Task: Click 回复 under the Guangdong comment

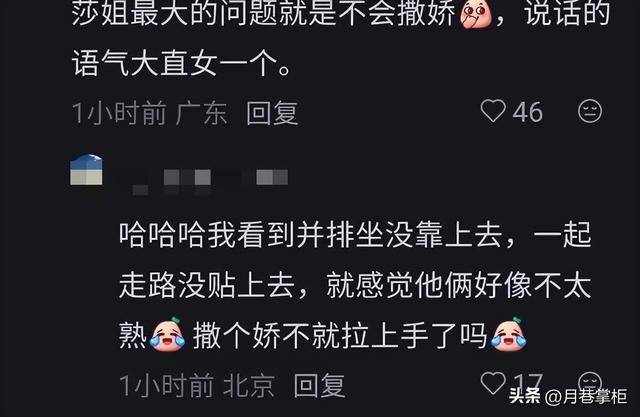Action: (272, 113)
